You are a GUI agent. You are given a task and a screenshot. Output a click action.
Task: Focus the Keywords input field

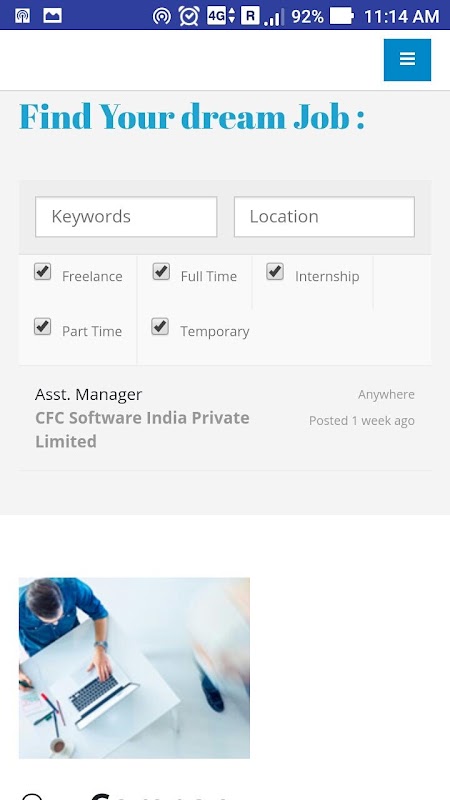[x=126, y=217]
